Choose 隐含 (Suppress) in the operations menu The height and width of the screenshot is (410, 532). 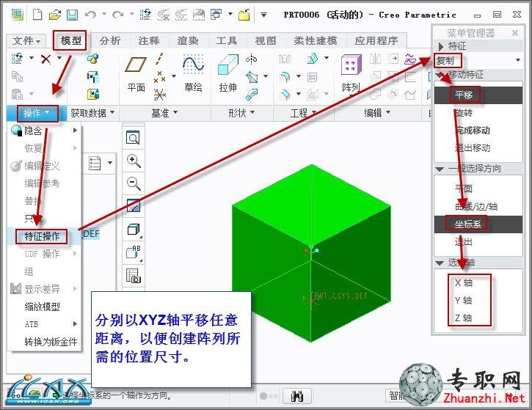coord(45,131)
